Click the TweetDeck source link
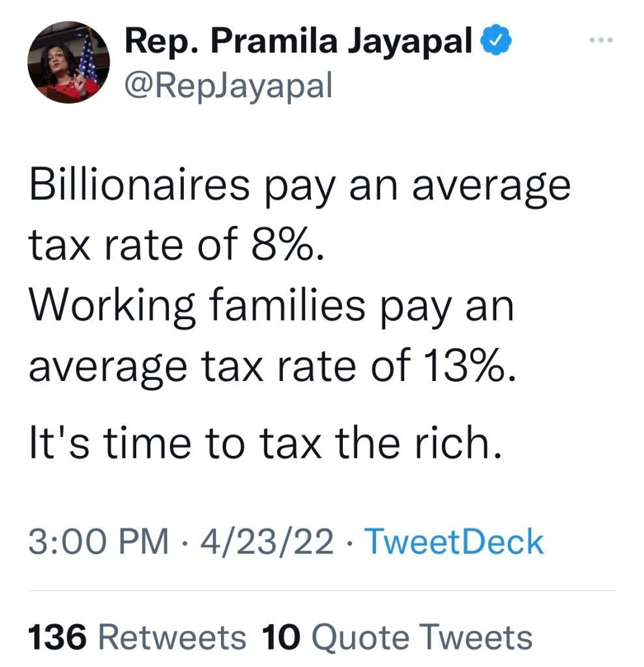The image size is (644, 667). coord(454,542)
